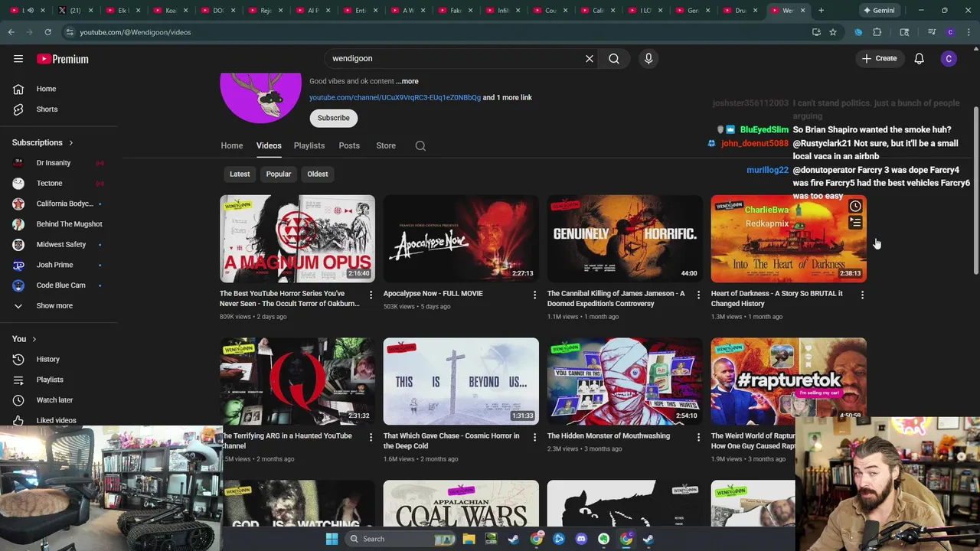Reload the page

tap(47, 32)
